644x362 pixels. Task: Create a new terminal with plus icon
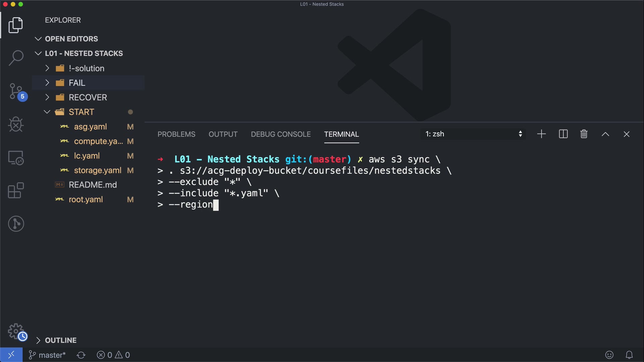click(x=541, y=134)
